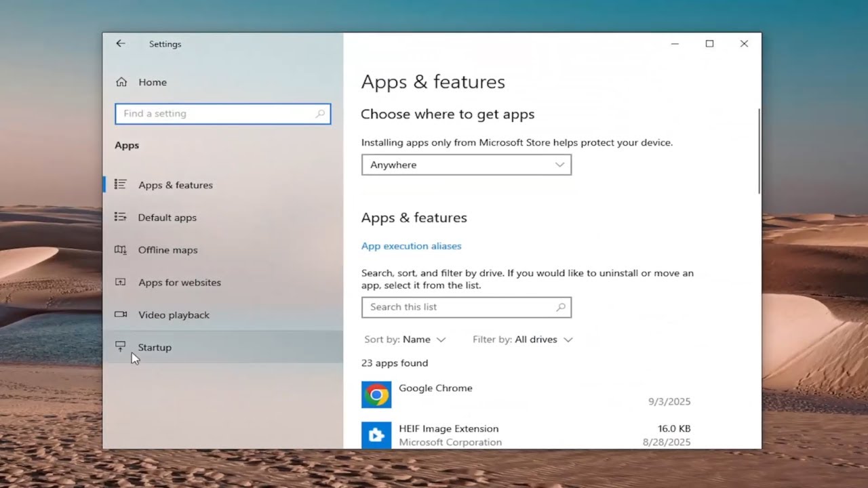Click the Apps for websites sidebar icon

(x=121, y=282)
